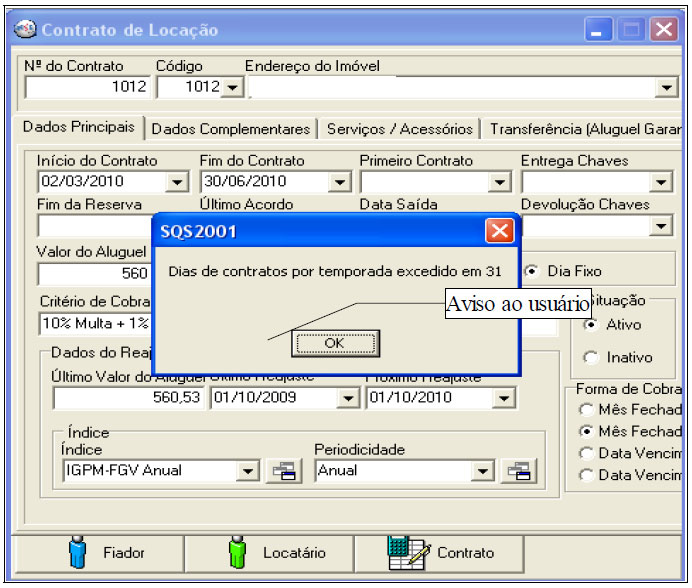Click the green Locatário person icon
Viewport: 692px width, 588px height.
pos(237,552)
